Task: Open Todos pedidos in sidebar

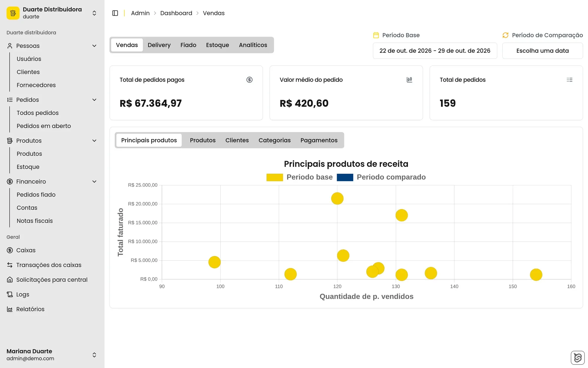Action: tap(38, 113)
